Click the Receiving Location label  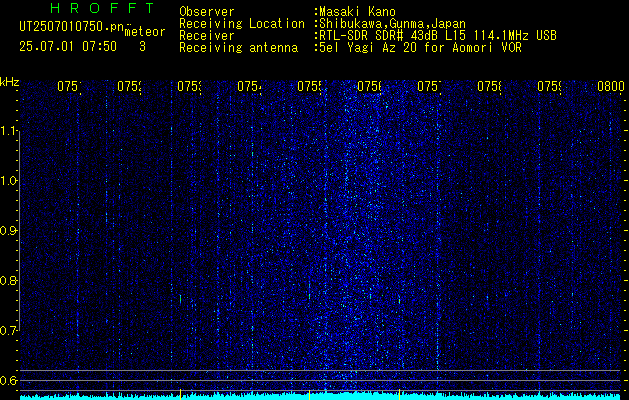point(242,24)
